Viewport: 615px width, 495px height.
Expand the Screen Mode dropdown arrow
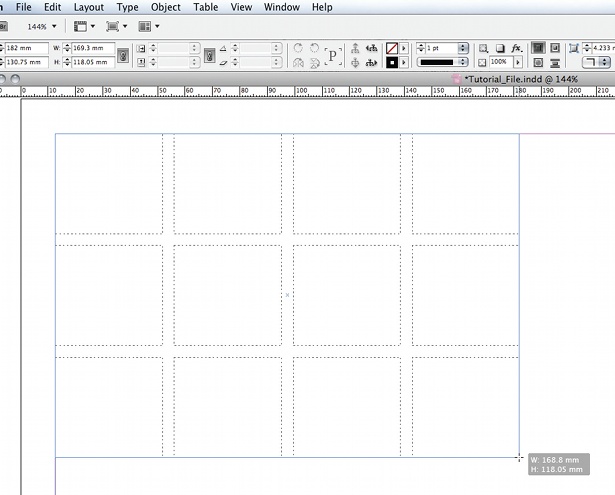tap(125, 26)
